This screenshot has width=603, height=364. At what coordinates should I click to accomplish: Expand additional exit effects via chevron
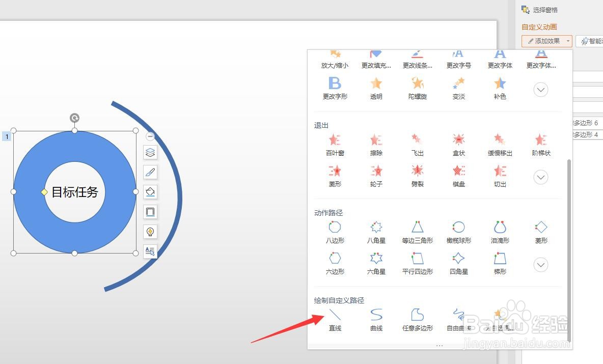[540, 177]
